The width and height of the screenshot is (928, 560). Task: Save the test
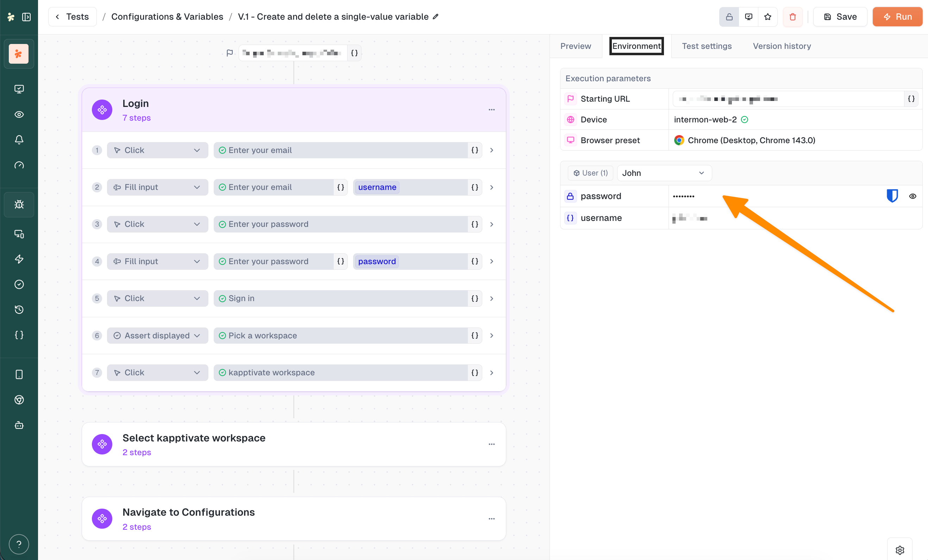click(x=840, y=17)
